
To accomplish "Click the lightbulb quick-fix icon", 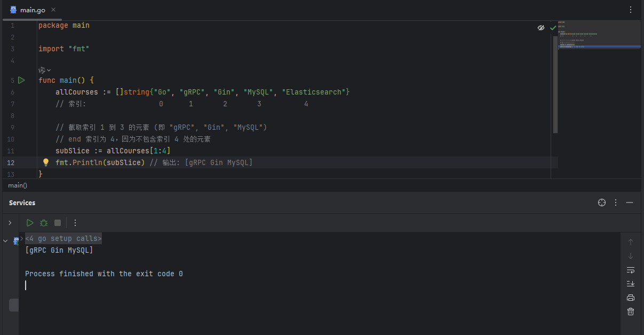I will (46, 162).
